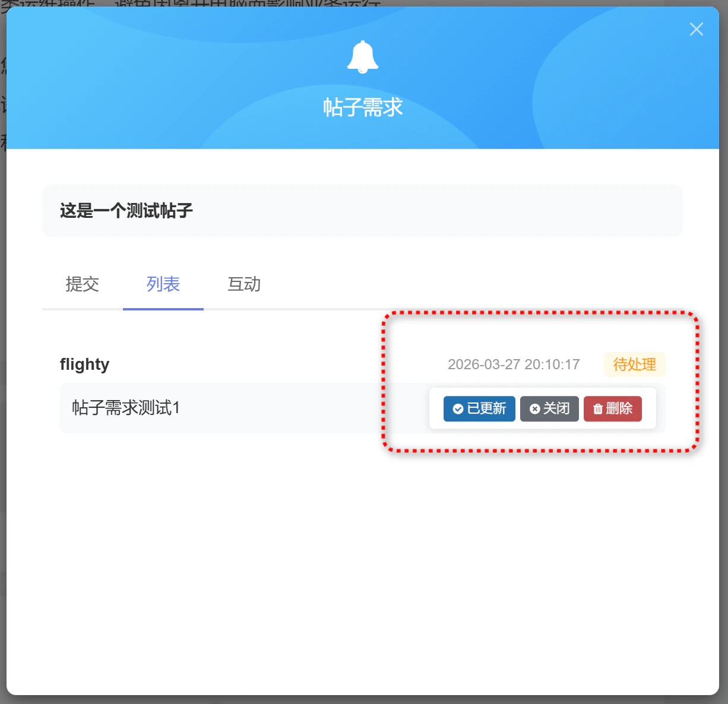Mark the request as 已更新

(x=479, y=409)
